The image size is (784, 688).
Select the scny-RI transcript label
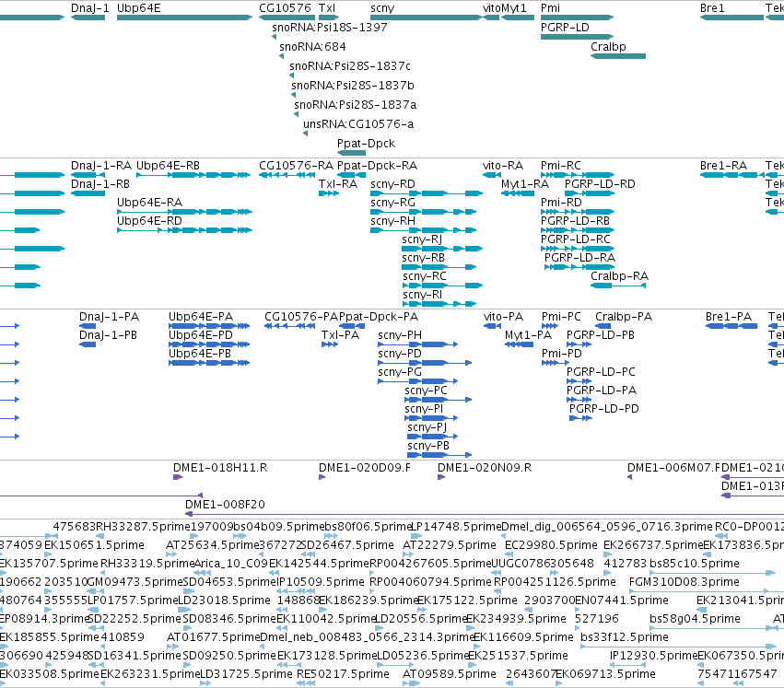[x=423, y=295]
